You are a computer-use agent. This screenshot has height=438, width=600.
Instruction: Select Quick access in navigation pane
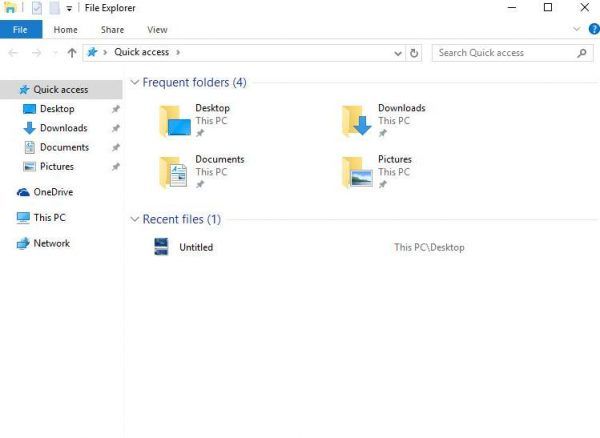(61, 90)
